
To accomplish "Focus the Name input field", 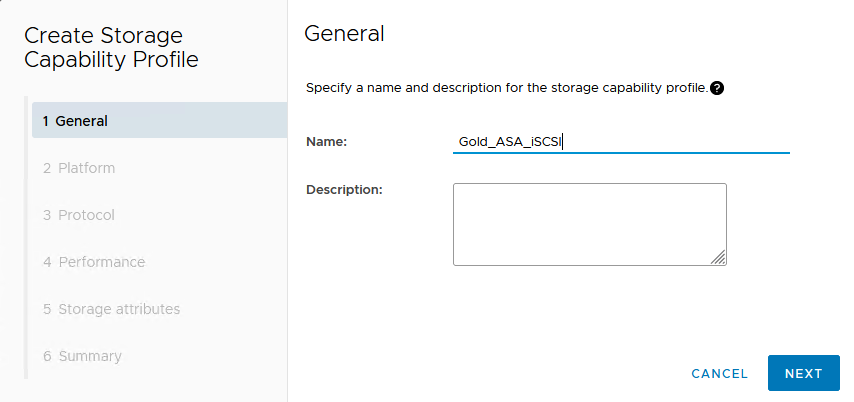I will 680,142.
